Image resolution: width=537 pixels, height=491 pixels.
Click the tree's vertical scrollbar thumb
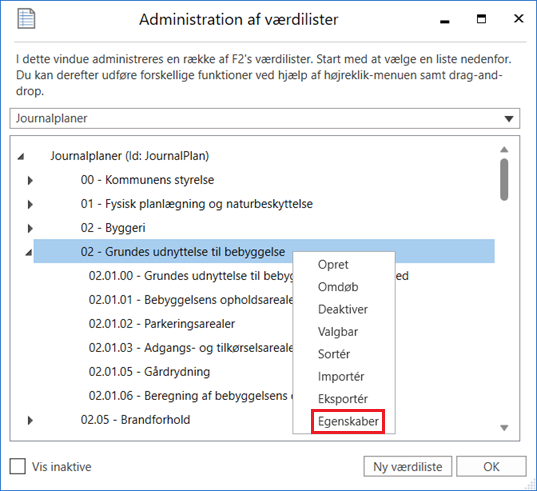(x=504, y=179)
